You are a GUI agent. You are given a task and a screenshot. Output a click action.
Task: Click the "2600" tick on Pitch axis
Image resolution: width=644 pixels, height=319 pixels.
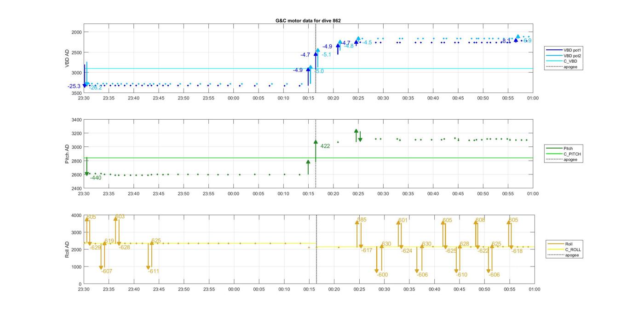click(x=76, y=175)
